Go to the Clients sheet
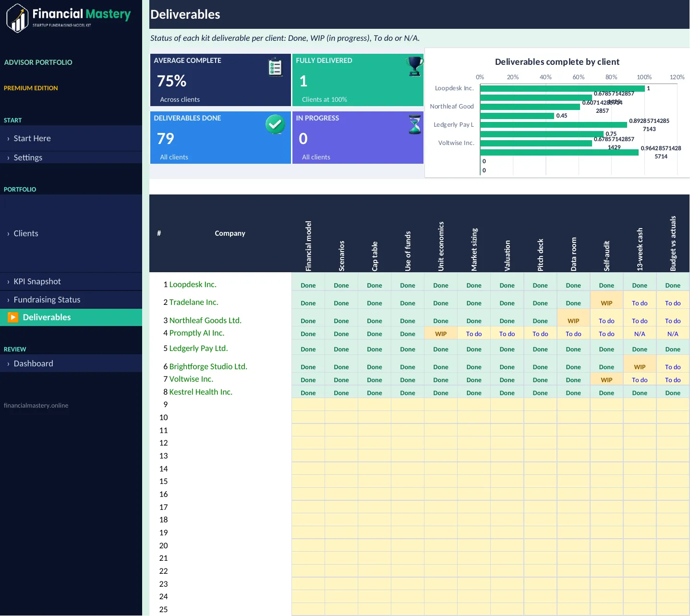The width and height of the screenshot is (690, 616). (71, 233)
